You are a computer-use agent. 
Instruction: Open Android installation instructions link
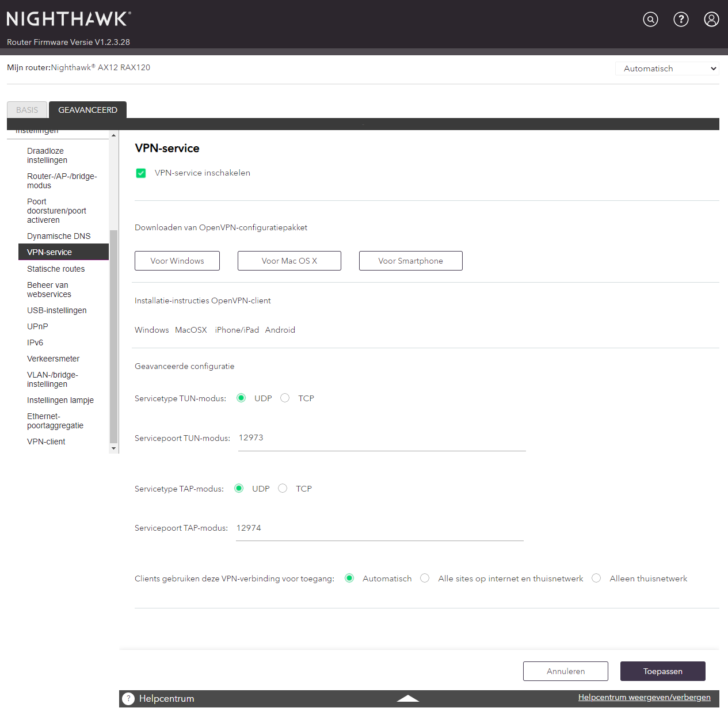(x=280, y=330)
